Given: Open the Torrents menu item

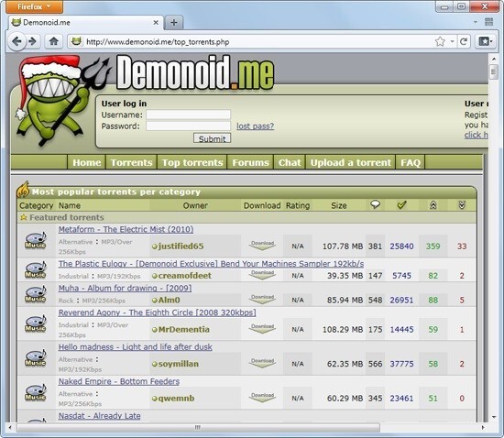Looking at the screenshot, I should tap(131, 162).
